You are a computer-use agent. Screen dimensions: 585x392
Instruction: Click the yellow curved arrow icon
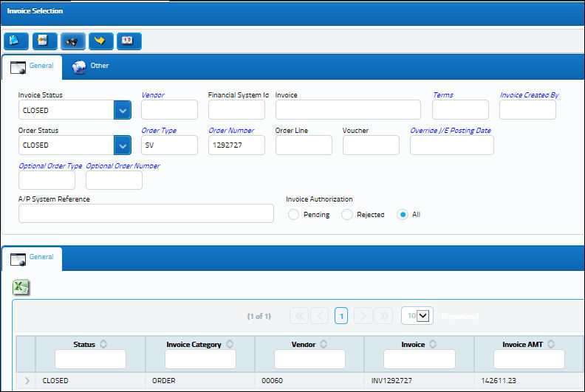tap(101, 41)
